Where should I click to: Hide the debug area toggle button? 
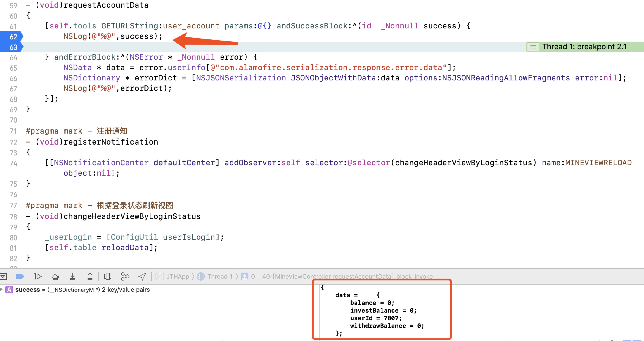pos(4,276)
